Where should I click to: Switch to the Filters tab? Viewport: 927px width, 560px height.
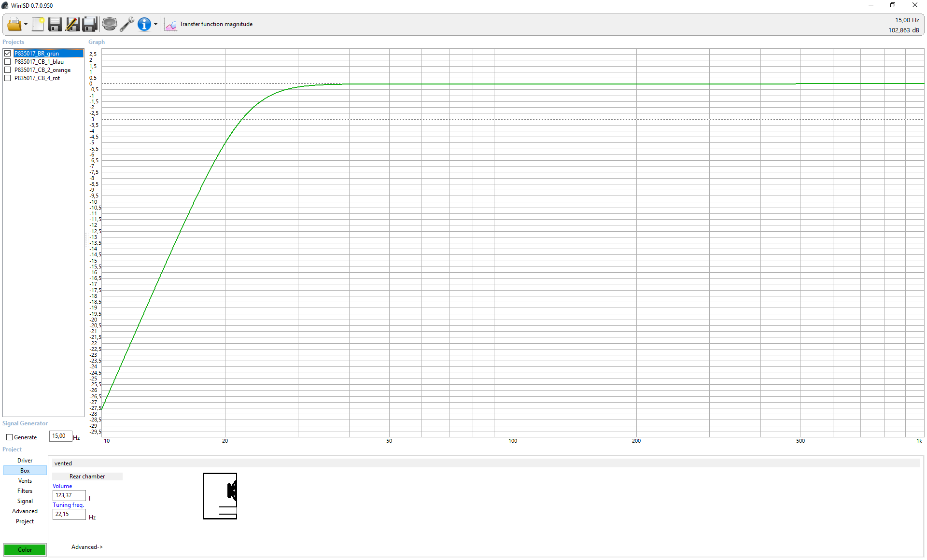point(25,491)
